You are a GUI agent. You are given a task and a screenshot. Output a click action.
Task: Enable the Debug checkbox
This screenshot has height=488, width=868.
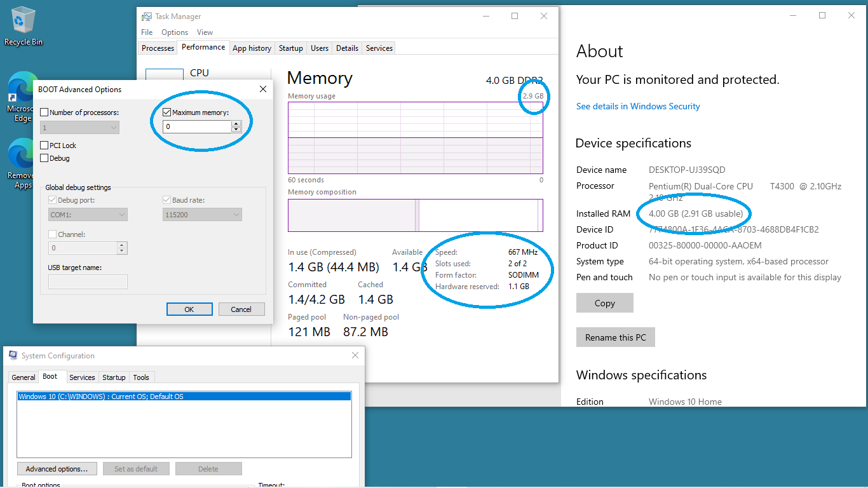tap(44, 158)
